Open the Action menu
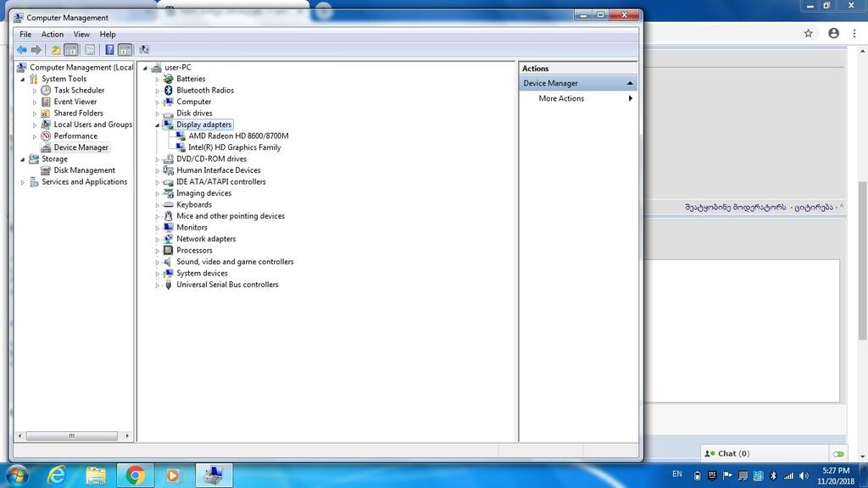Viewport: 868px width, 488px height. coord(52,34)
